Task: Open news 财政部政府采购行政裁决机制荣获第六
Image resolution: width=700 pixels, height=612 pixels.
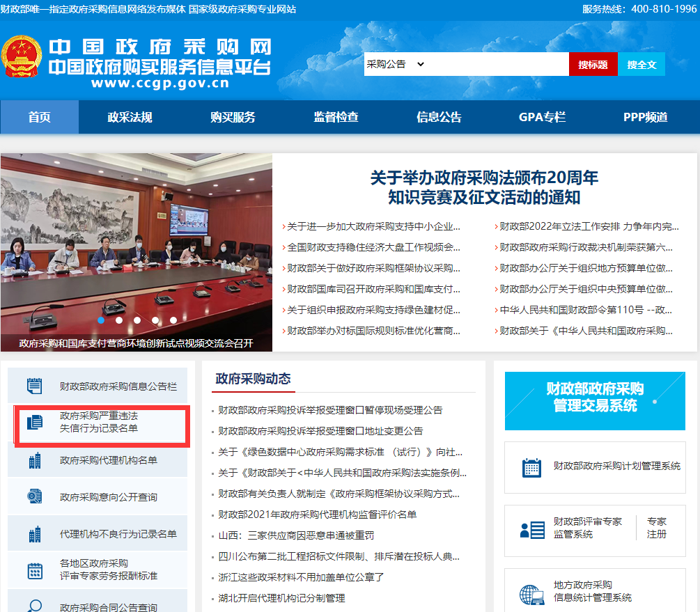Action: 586,247
